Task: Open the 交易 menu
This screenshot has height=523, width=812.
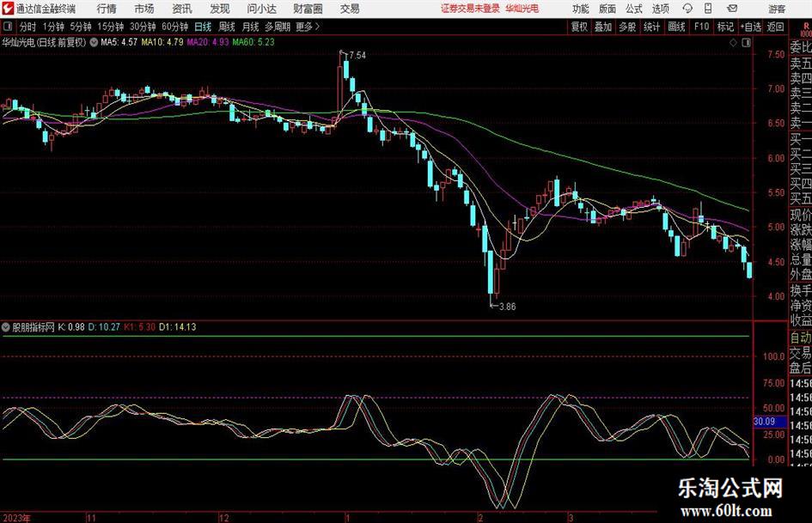Action: (350, 9)
